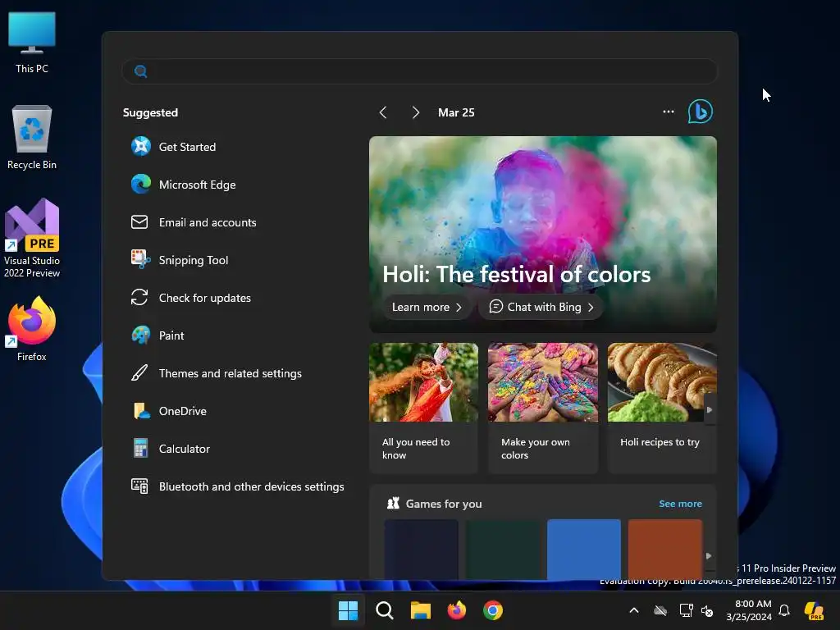
Task: Open the clock showing 8:00 AM
Action: coord(748,610)
